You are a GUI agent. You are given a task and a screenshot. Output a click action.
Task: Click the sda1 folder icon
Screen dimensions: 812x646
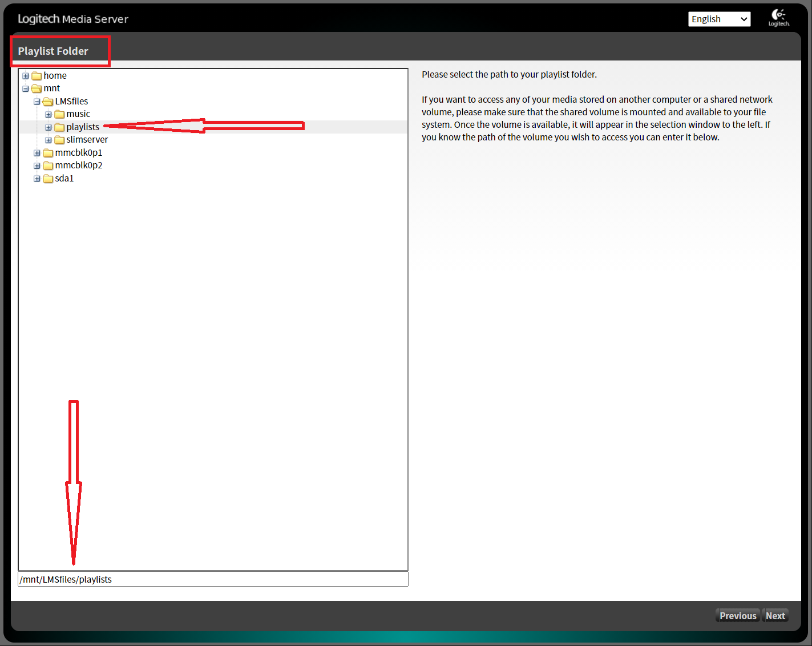[49, 179]
